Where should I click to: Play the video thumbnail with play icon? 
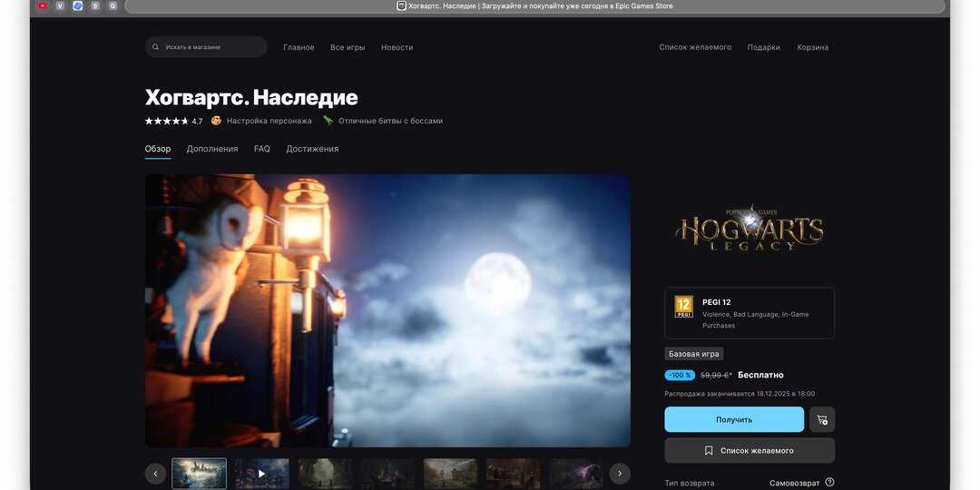(x=262, y=474)
